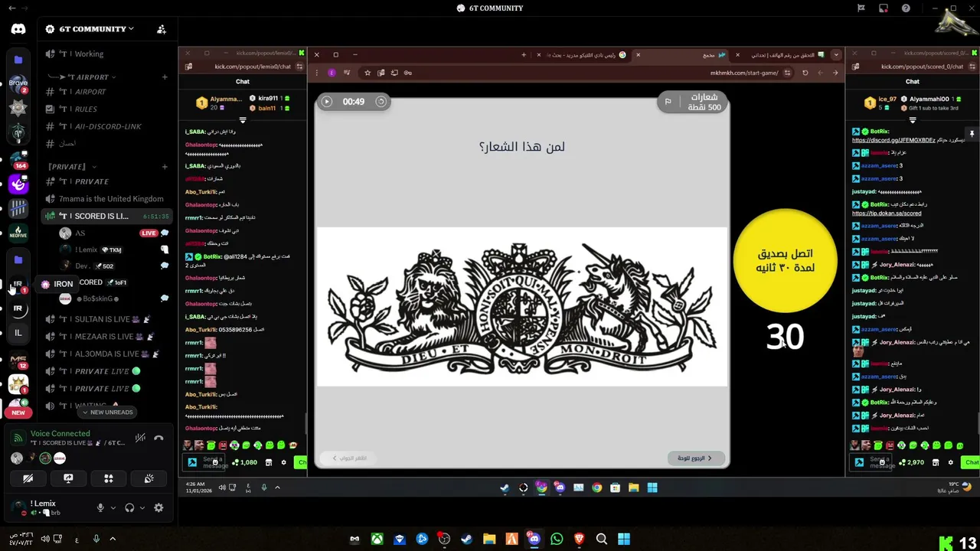This screenshot has height=551, width=980.
Task: Open the SCORED IS LIVE voice channel
Action: point(107,216)
